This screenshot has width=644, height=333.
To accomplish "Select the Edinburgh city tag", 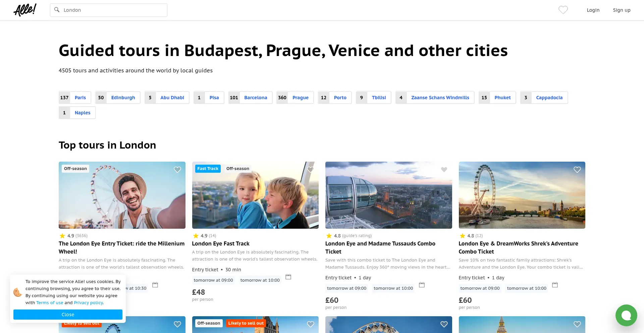I will pyautogui.click(x=118, y=98).
